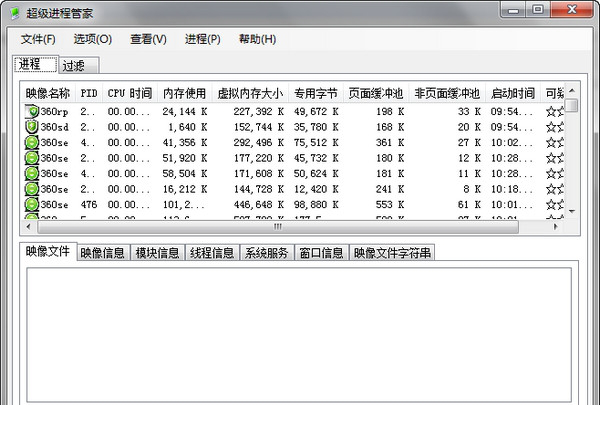Sort by 启动时间 column header
This screenshot has height=421, width=600.
513,93
